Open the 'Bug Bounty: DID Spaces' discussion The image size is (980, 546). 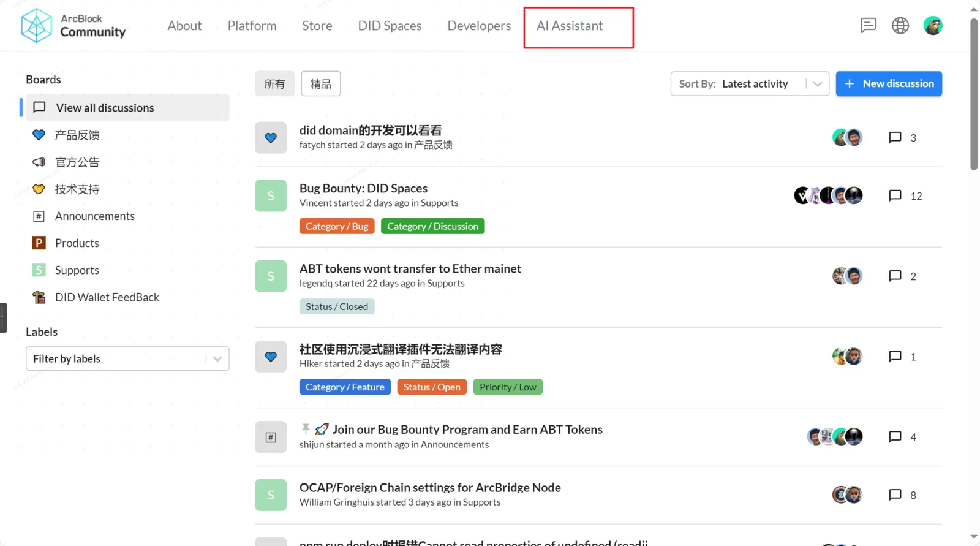pyautogui.click(x=363, y=189)
